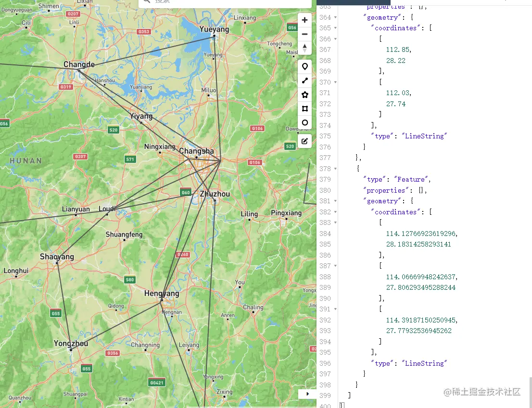The image size is (532, 408).
Task: Zoom out of the map
Action: (304, 34)
